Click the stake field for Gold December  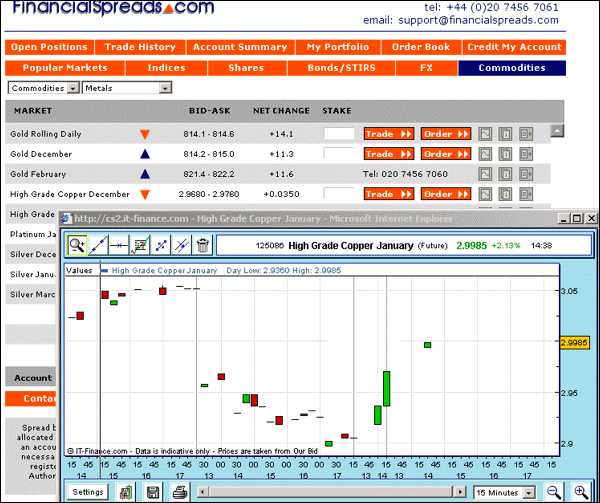pyautogui.click(x=339, y=154)
